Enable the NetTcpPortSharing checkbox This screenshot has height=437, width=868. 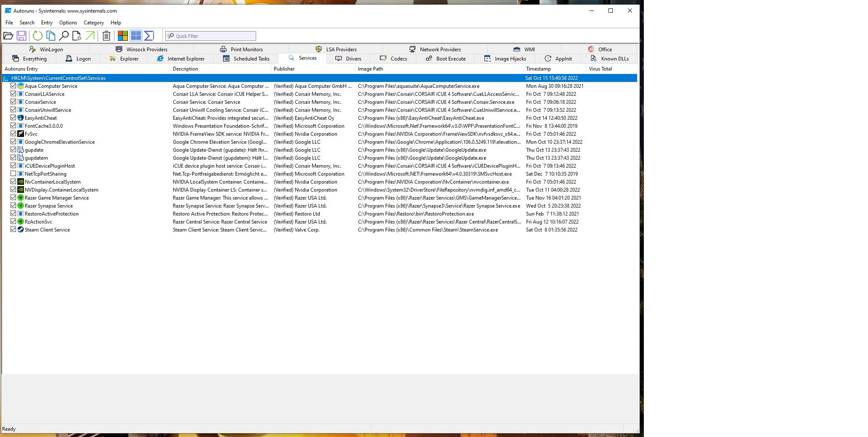tap(13, 174)
